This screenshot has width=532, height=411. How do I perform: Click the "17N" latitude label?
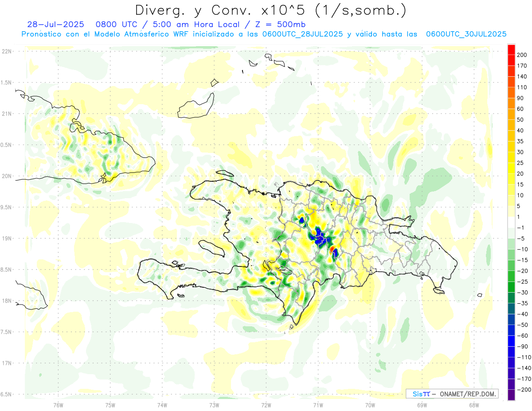6,364
